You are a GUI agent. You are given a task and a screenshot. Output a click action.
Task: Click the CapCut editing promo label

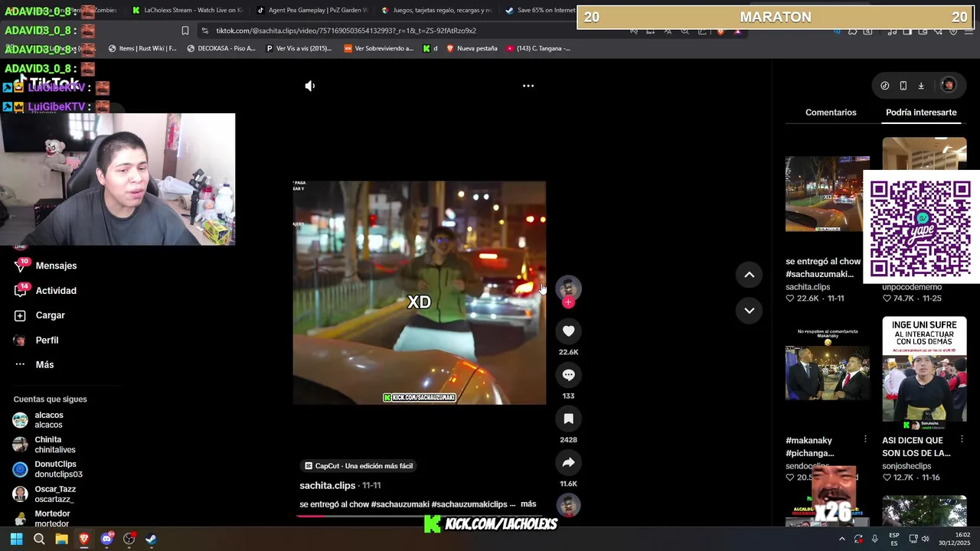[358, 465]
